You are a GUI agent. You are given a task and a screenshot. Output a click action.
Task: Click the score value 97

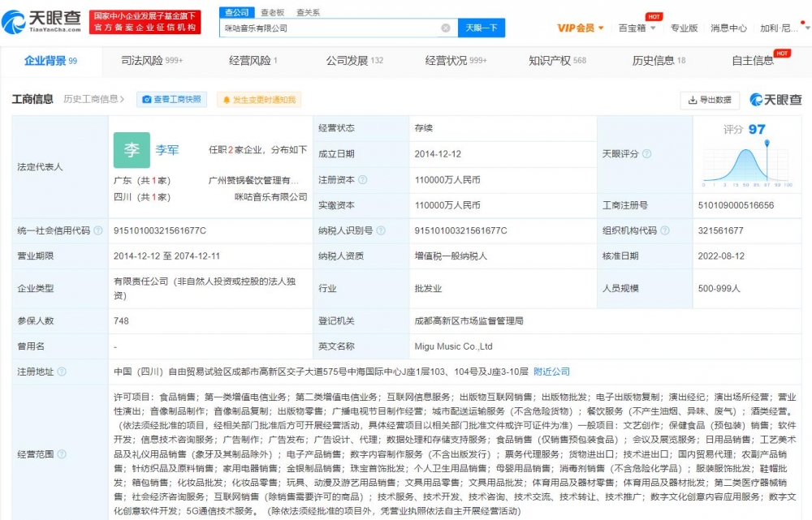[x=757, y=129]
